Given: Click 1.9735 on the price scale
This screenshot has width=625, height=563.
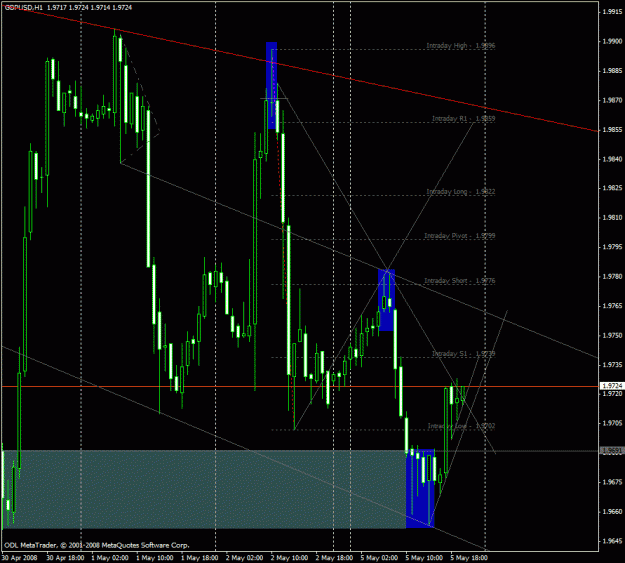Looking at the screenshot, I should pos(613,364).
